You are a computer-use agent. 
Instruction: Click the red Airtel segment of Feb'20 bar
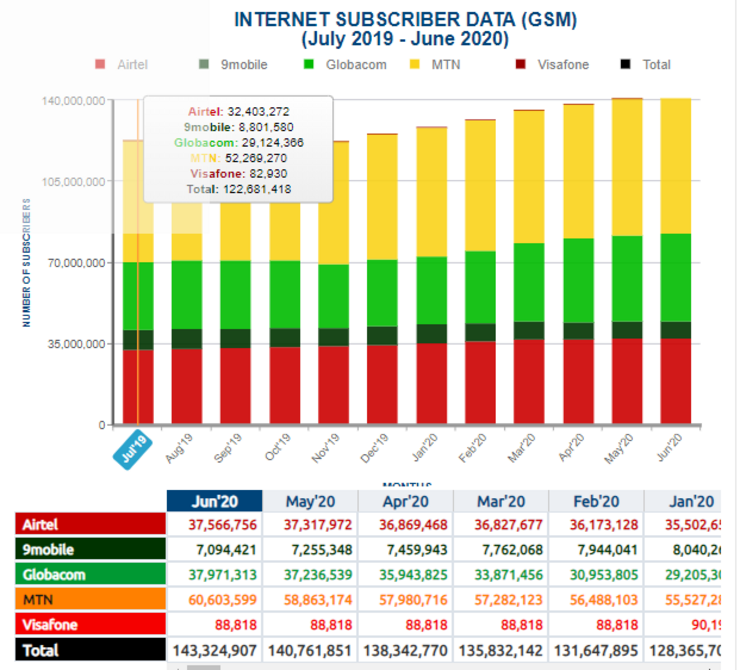[x=480, y=383]
